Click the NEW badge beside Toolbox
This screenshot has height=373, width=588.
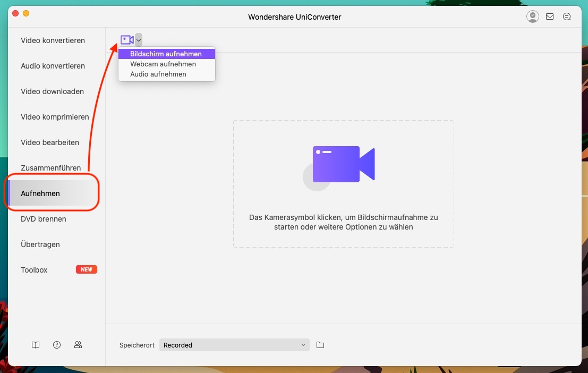point(87,269)
